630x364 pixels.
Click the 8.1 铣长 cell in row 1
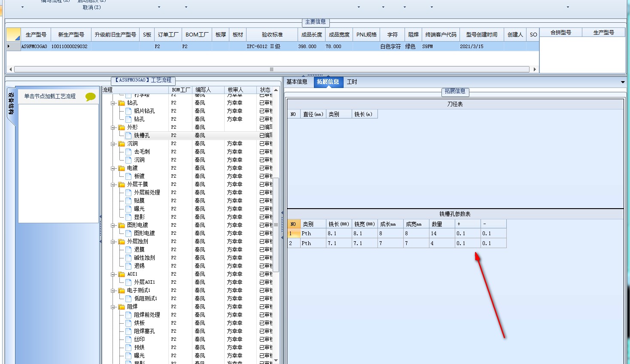(x=339, y=234)
